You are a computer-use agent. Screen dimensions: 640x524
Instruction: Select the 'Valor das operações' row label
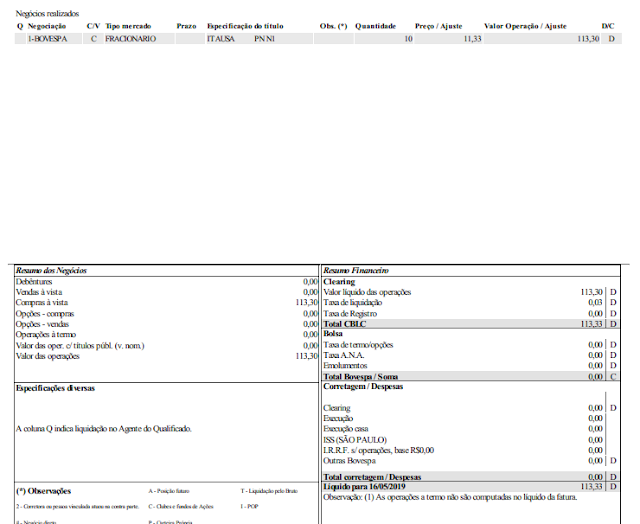(x=47, y=356)
